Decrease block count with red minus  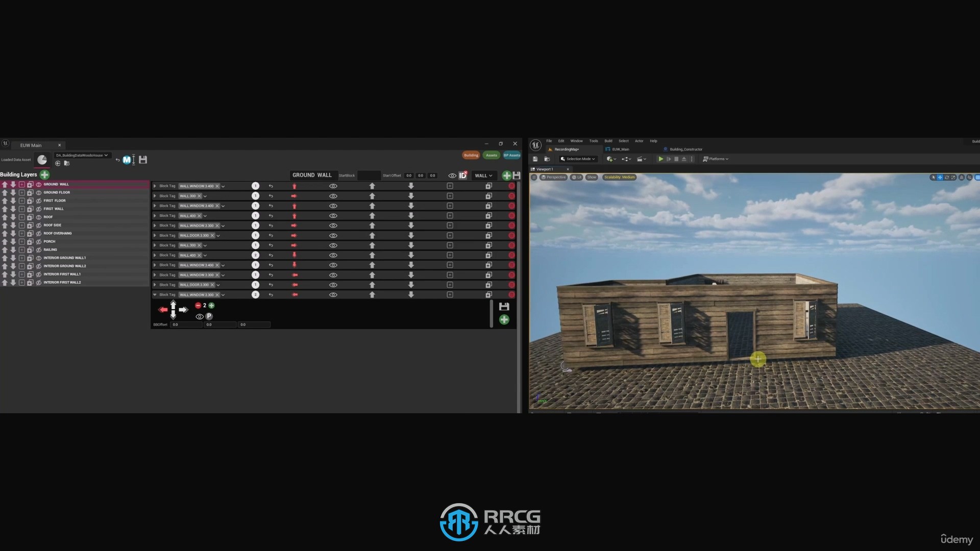pos(198,306)
